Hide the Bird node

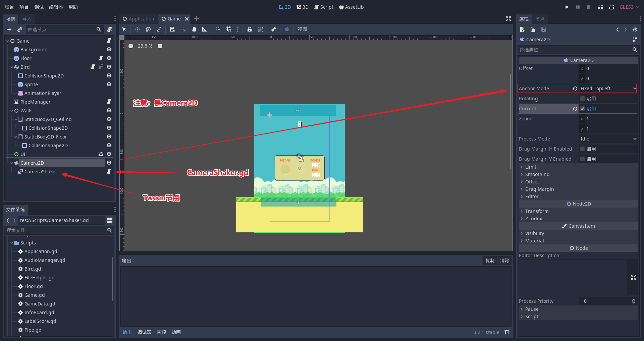click(x=109, y=67)
